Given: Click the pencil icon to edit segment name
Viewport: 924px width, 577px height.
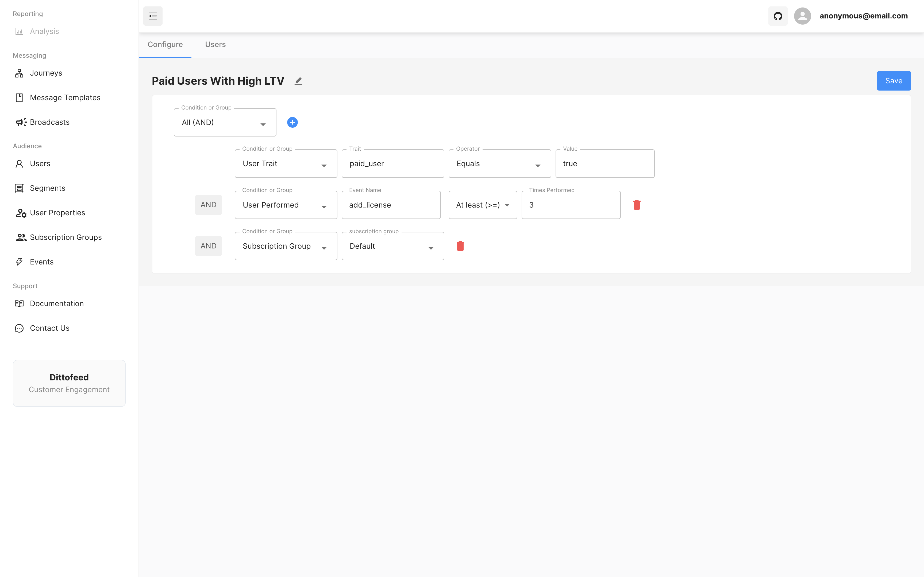Looking at the screenshot, I should 298,81.
